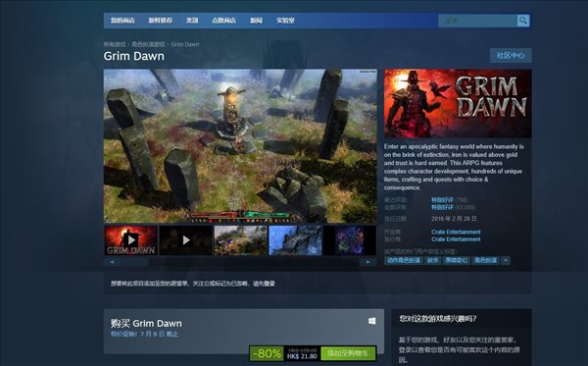The width and height of the screenshot is (588, 366).
Task: Click the magnifier search icon
Action: point(522,21)
